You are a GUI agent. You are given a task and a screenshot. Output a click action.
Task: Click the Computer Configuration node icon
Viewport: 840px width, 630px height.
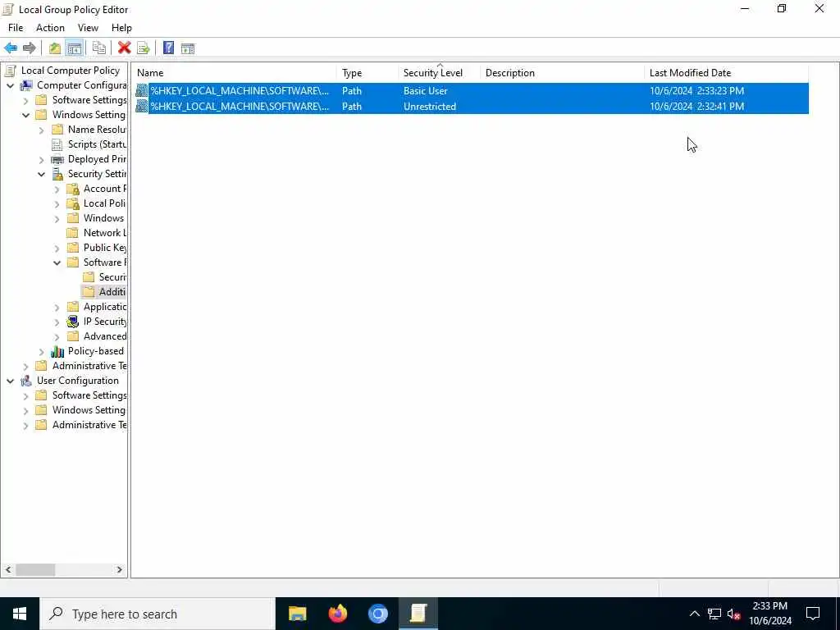pyautogui.click(x=26, y=85)
